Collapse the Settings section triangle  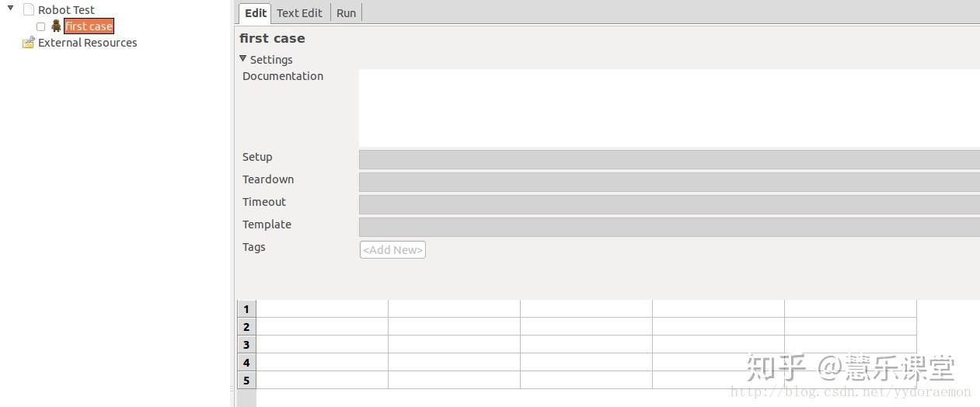(243, 59)
